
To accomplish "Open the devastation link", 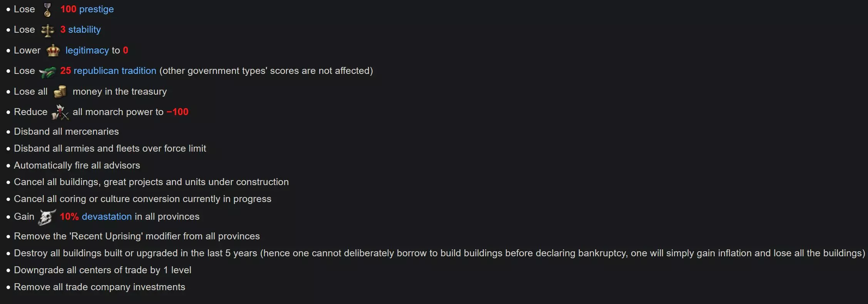I will point(107,217).
